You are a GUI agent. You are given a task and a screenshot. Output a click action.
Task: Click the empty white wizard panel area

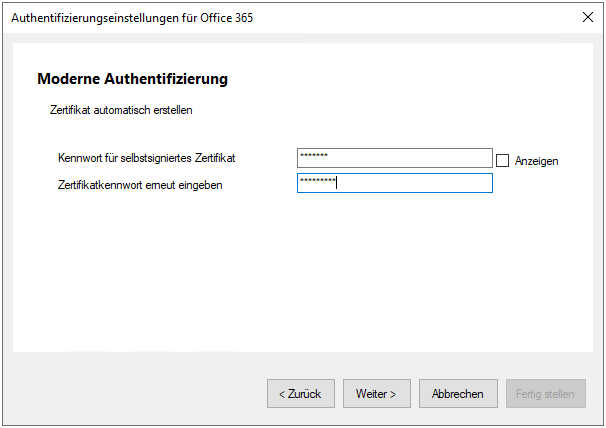303,271
